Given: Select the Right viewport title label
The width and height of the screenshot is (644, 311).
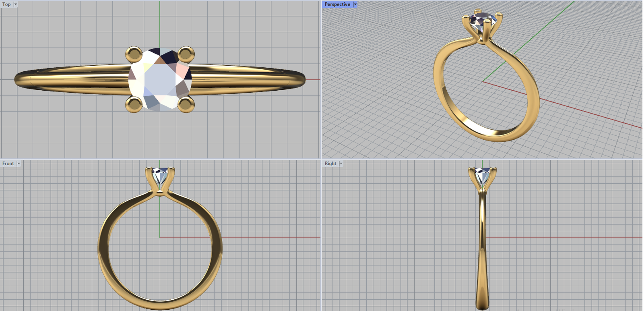Looking at the screenshot, I should pyautogui.click(x=330, y=164).
